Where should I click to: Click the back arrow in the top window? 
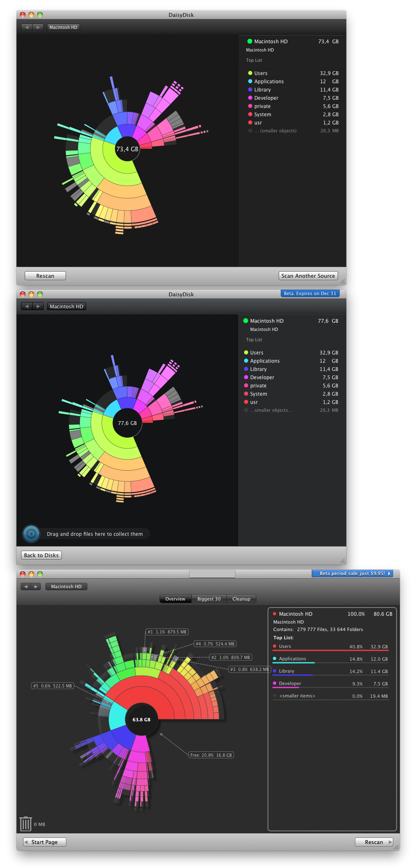(27, 27)
